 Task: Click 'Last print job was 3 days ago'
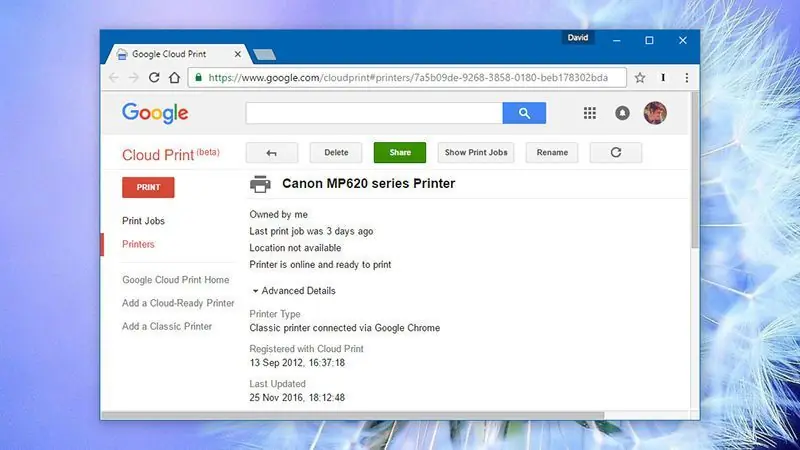point(311,231)
